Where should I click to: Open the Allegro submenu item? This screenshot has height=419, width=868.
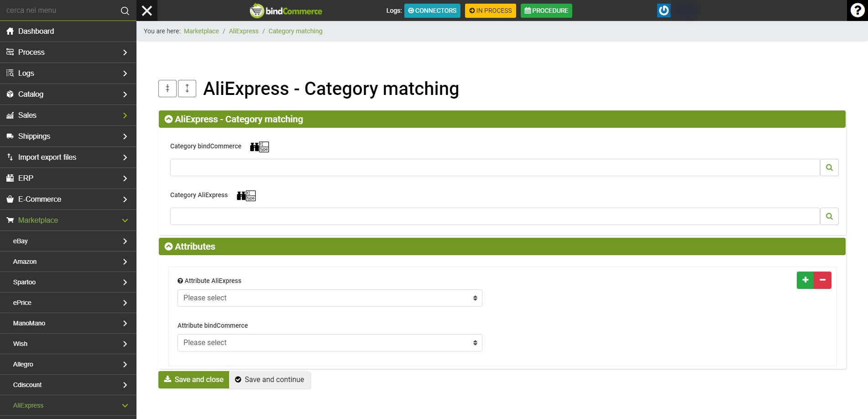[68, 364]
